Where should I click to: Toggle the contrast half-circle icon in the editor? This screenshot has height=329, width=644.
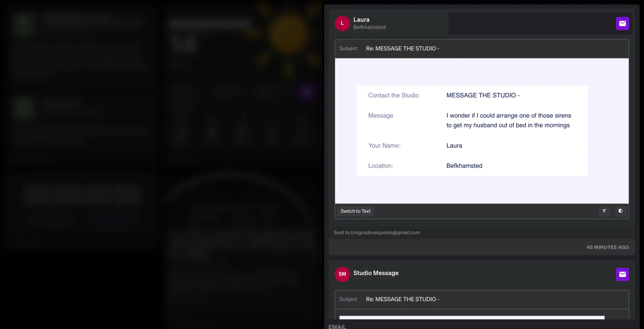pyautogui.click(x=620, y=211)
